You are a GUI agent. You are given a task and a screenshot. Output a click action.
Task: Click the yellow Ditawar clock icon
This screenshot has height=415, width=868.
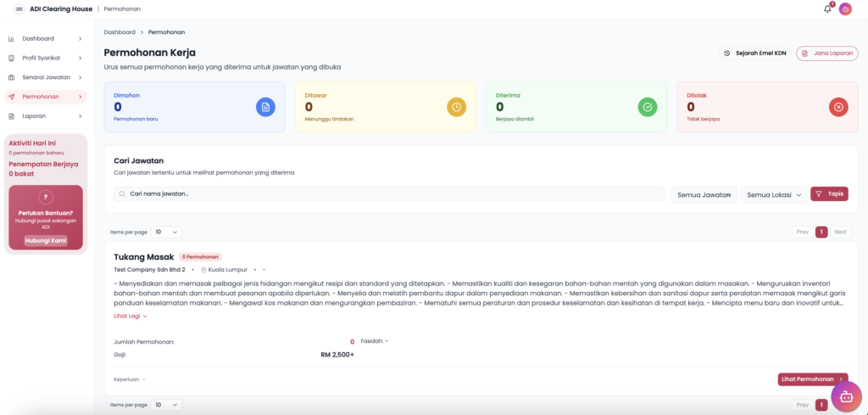pyautogui.click(x=456, y=107)
